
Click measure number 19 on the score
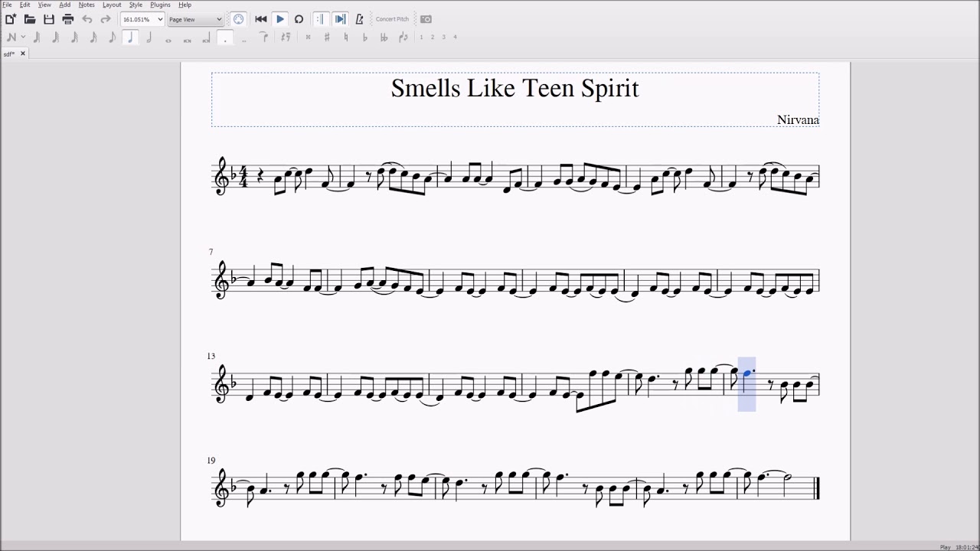(x=211, y=460)
